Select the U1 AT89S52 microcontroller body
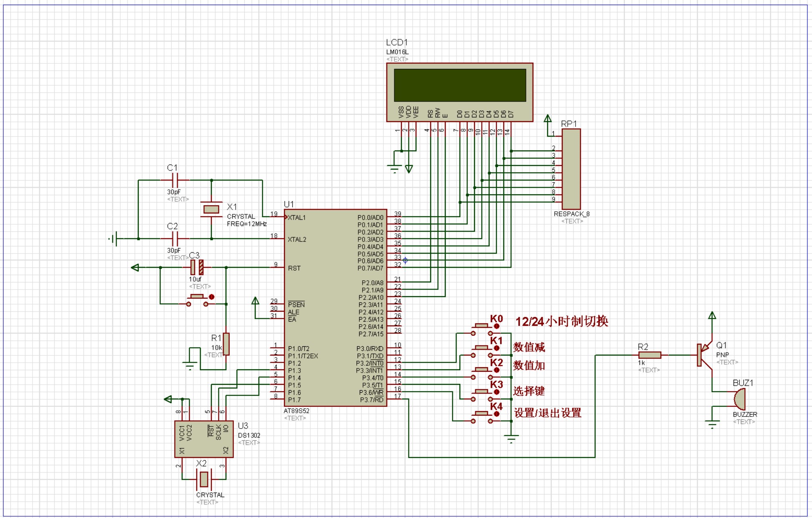812x518 pixels. click(335, 308)
